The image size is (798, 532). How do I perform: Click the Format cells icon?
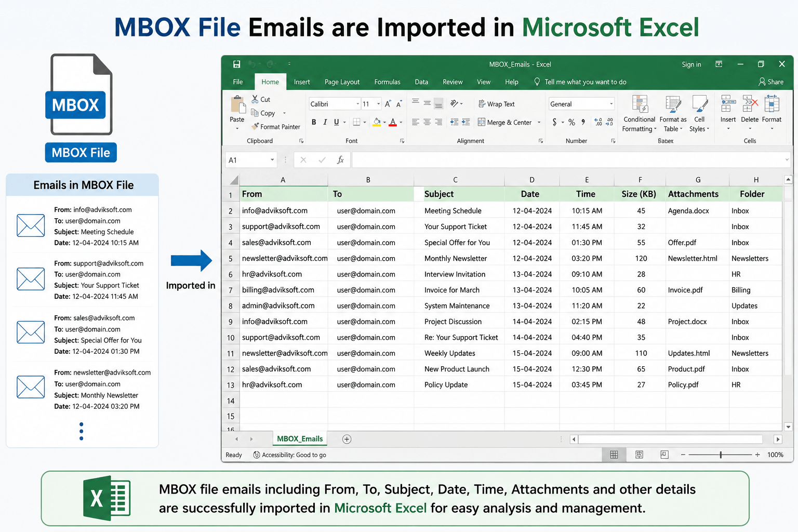[772, 104]
